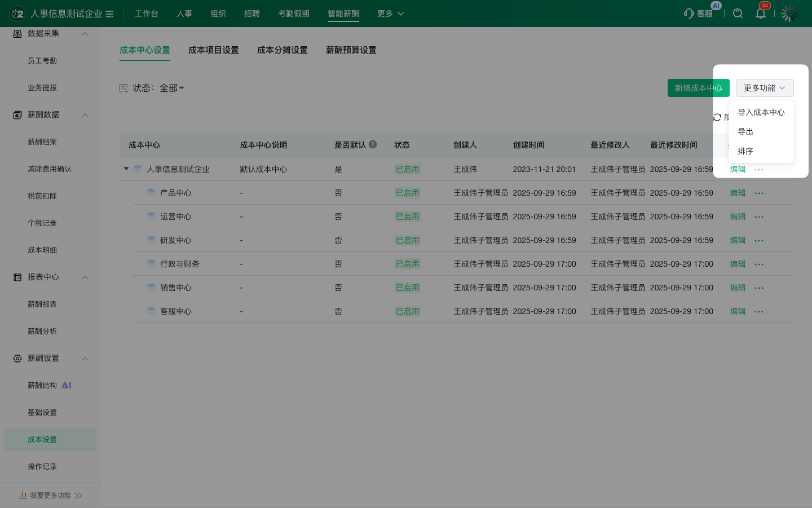Open the 状态 全部 filter dropdown
The height and width of the screenshot is (508, 812).
point(171,88)
